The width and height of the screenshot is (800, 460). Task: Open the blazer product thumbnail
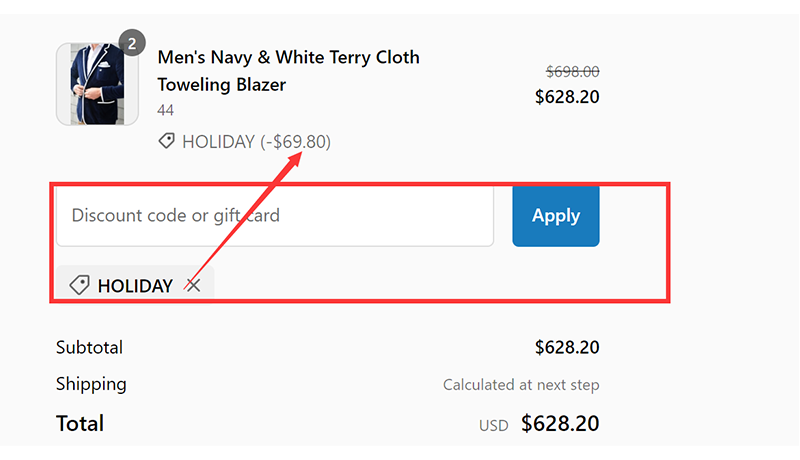tap(97, 84)
